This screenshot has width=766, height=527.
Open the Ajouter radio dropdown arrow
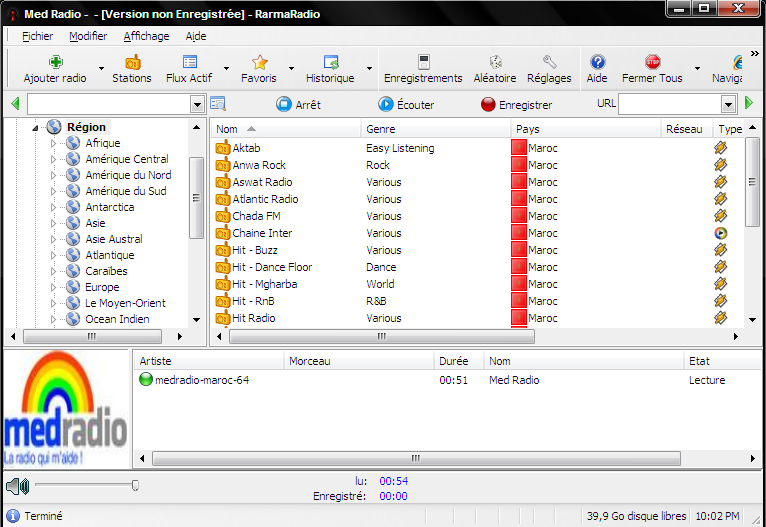[x=101, y=68]
